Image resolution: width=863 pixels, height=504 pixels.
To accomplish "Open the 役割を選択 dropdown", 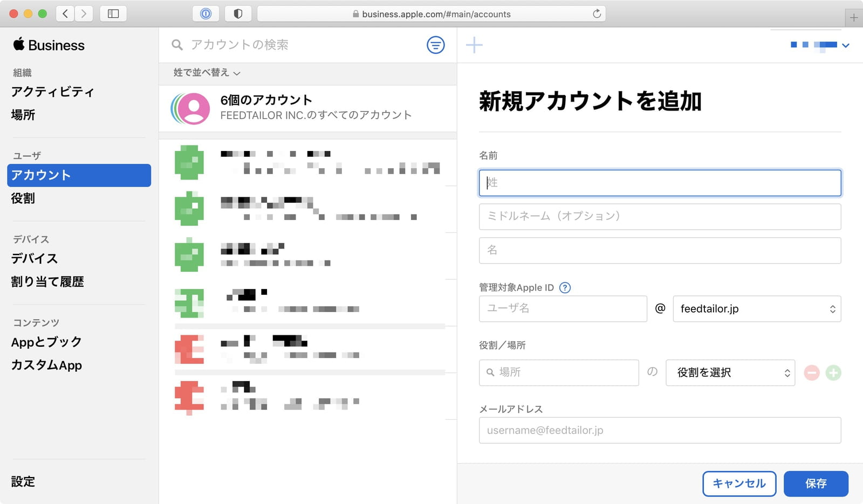I will [x=730, y=372].
